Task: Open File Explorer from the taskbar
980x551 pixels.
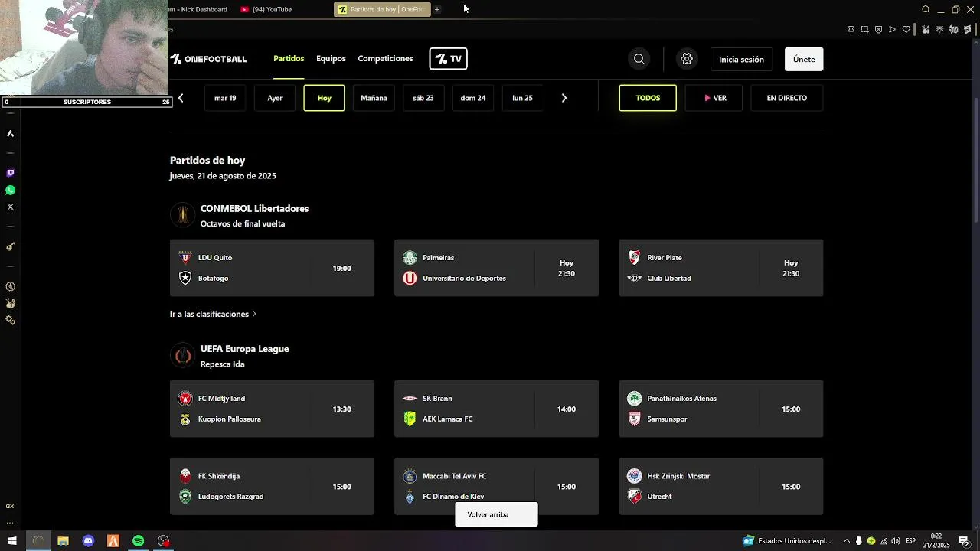Action: pos(63,541)
